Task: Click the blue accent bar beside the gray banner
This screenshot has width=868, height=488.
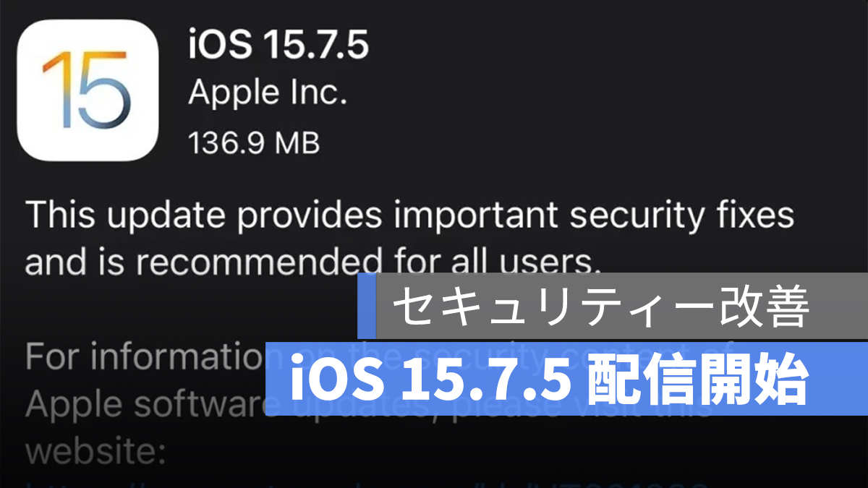Action: coord(367,306)
